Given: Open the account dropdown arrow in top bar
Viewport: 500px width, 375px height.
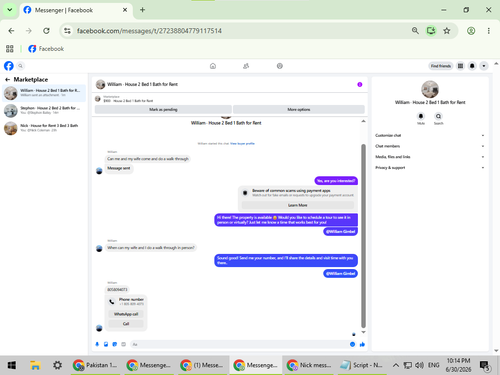Looking at the screenshot, I should pos(484,66).
